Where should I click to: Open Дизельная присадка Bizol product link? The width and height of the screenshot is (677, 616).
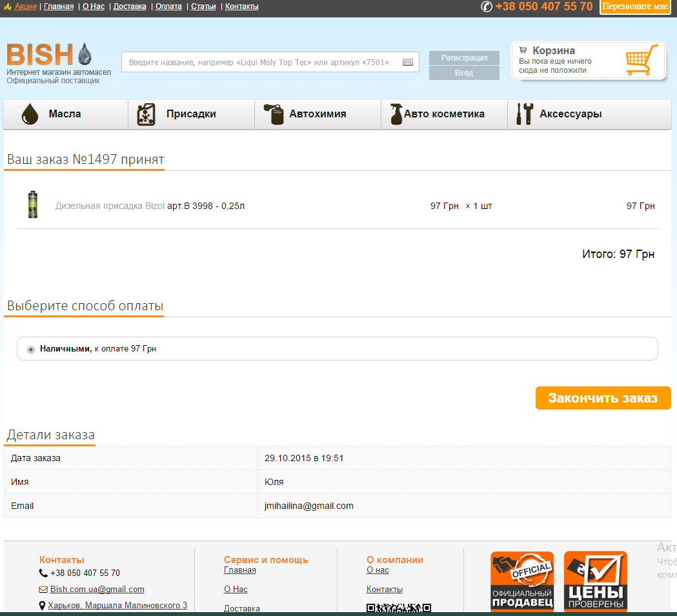click(x=110, y=206)
